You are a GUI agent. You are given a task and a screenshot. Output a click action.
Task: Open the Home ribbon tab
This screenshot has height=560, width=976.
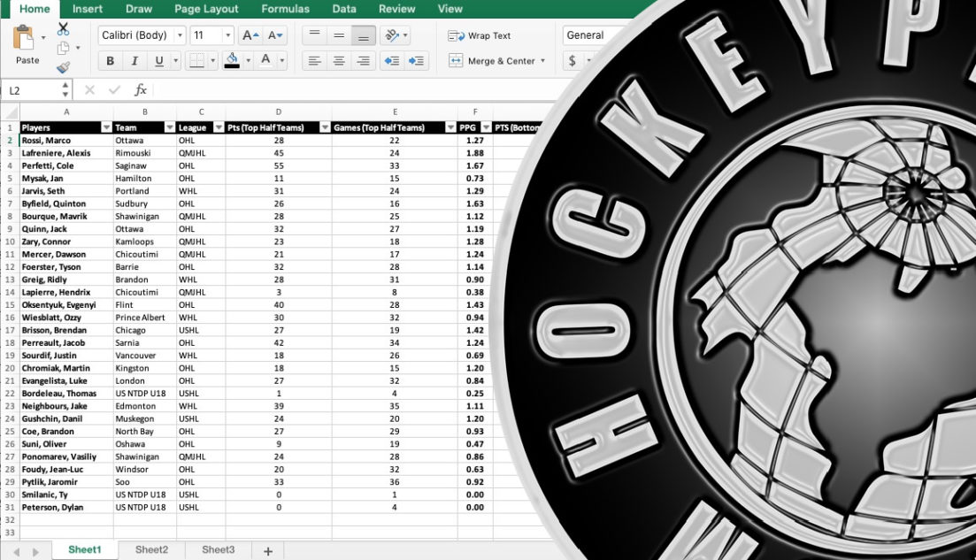pyautogui.click(x=35, y=9)
